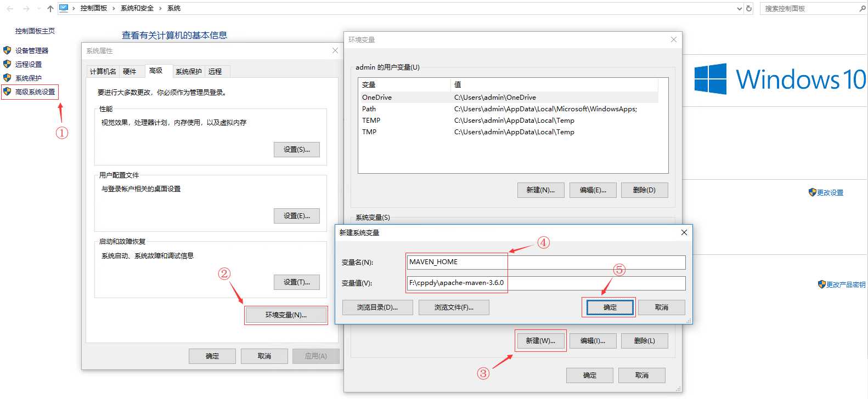Click the 更改设置 link
Image resolution: width=868 pixels, height=399 pixels.
pos(830,192)
